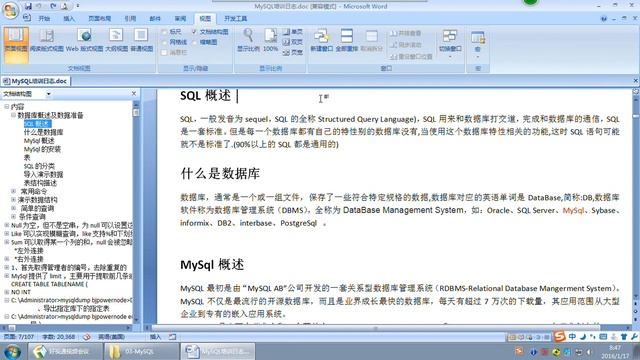Click the spelling check icon in status bar
This screenshot has width=640, height=360.
click(x=87, y=337)
